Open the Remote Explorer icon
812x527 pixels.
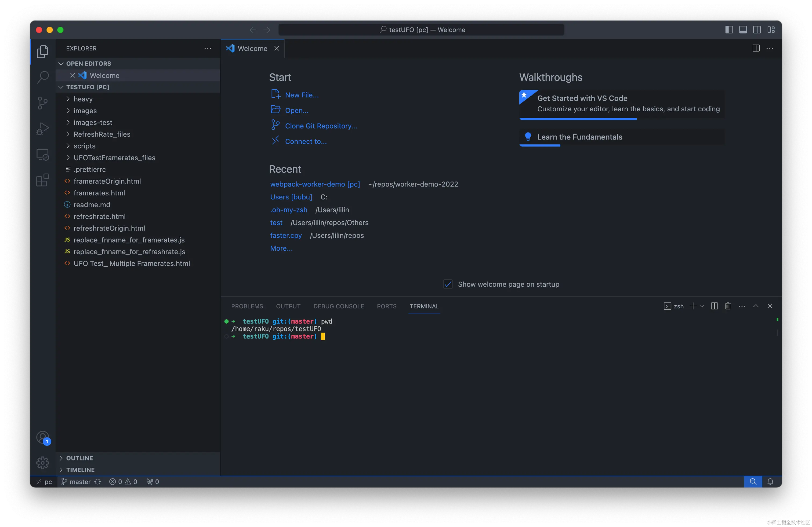coord(42,154)
